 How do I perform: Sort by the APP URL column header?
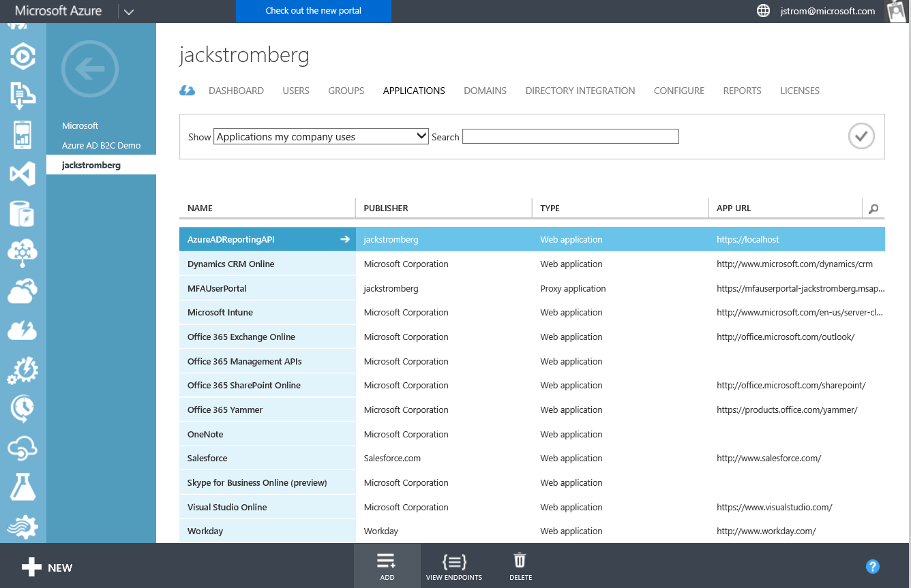coord(734,208)
